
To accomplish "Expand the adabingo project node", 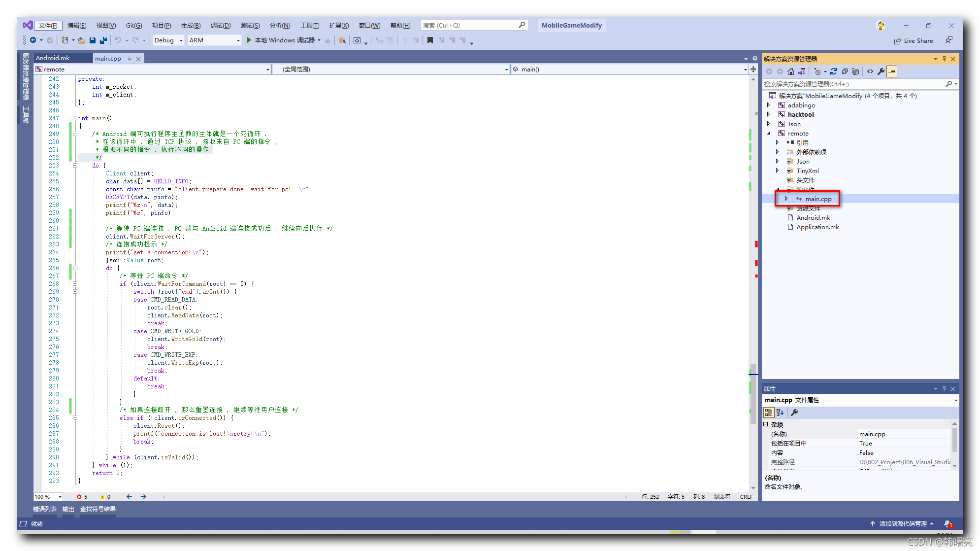I will point(769,105).
